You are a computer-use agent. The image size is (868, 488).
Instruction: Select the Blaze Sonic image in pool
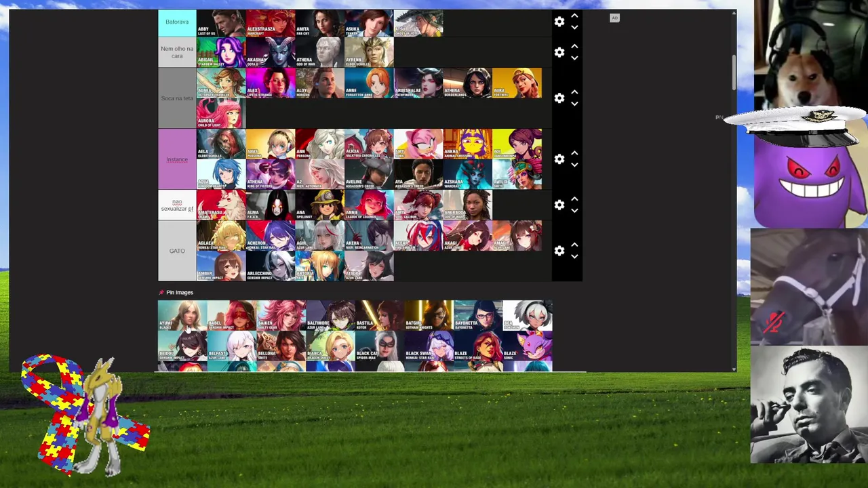point(528,346)
